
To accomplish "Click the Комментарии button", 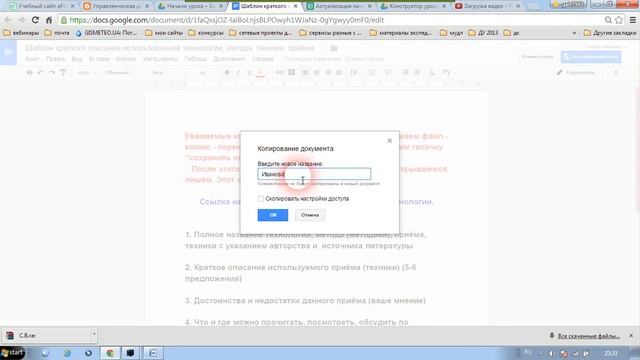I will (x=537, y=57).
